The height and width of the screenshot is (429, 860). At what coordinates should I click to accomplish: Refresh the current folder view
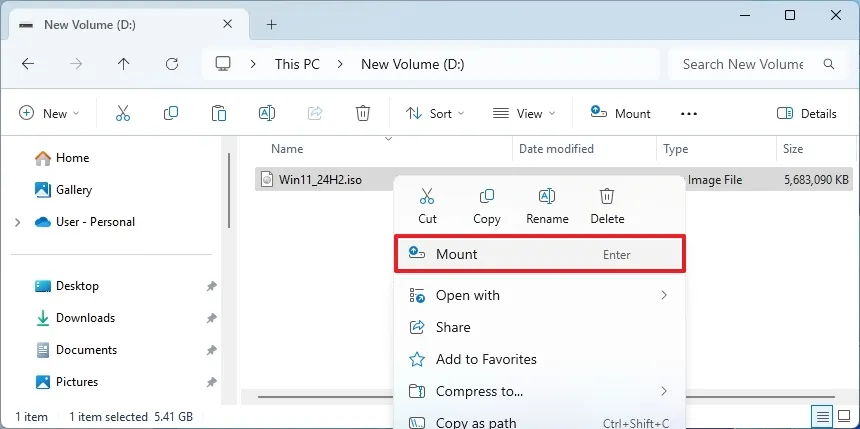(x=172, y=64)
